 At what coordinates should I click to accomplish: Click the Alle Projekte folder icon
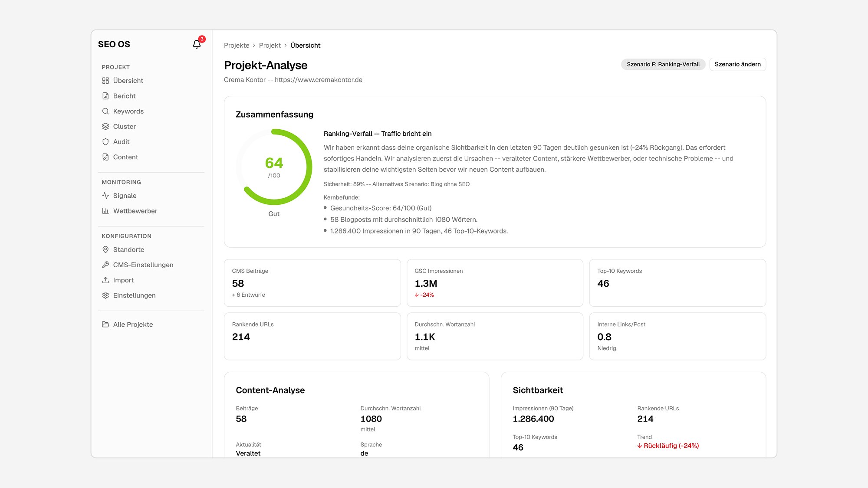105,324
